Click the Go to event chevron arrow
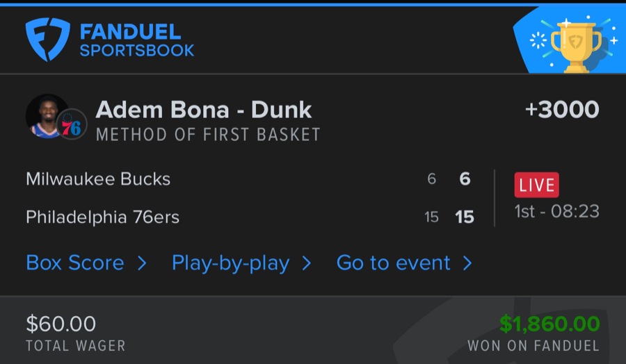The width and height of the screenshot is (626, 364). click(x=467, y=263)
